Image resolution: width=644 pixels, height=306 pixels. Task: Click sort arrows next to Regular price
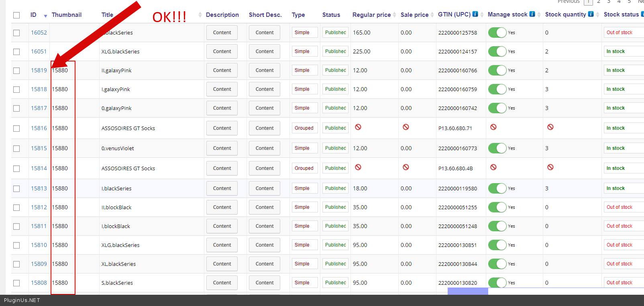395,15
